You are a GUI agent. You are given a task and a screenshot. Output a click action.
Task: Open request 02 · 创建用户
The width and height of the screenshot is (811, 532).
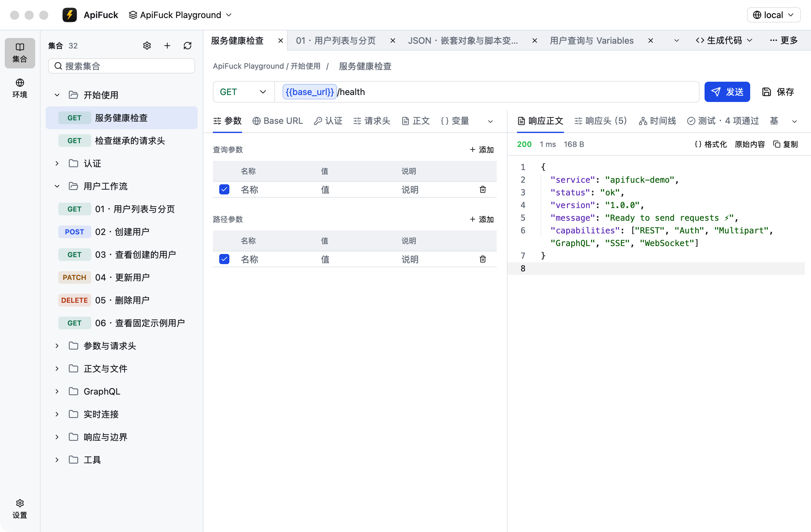coord(122,232)
